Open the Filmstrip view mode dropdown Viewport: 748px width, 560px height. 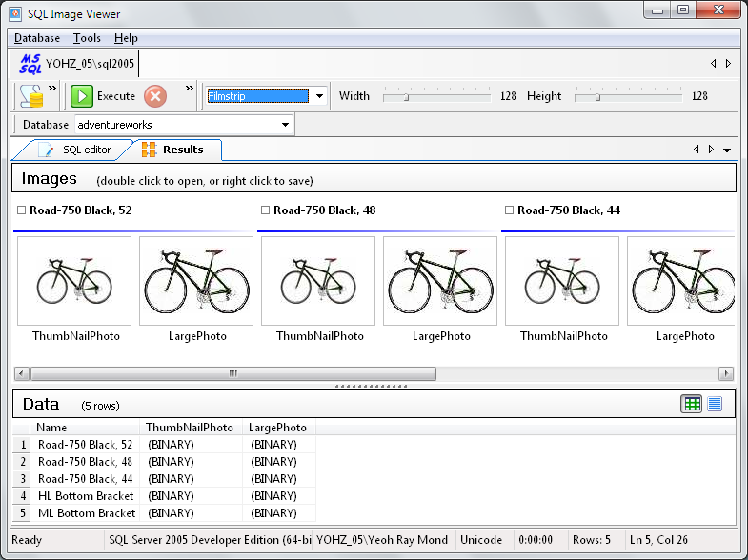coord(320,96)
